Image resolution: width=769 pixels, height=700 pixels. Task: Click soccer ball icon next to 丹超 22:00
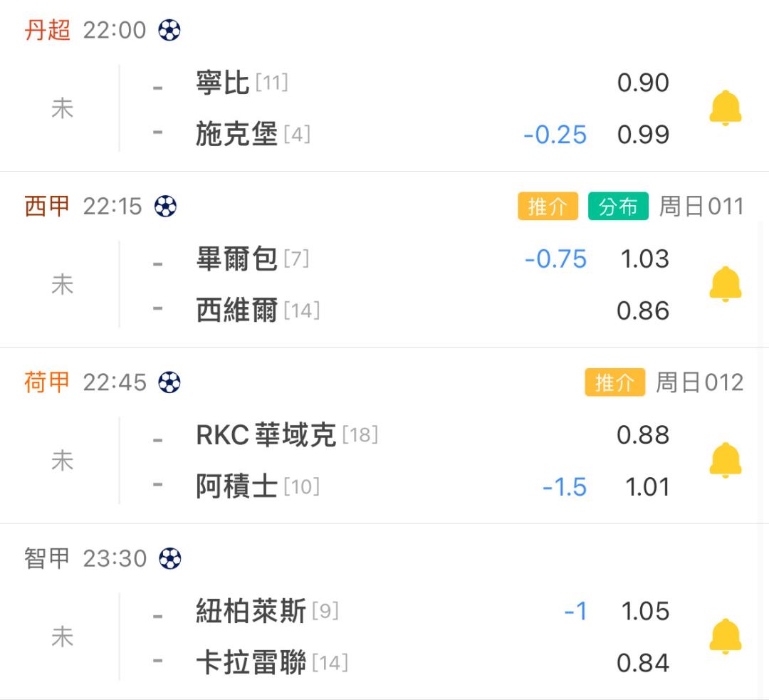click(x=169, y=30)
